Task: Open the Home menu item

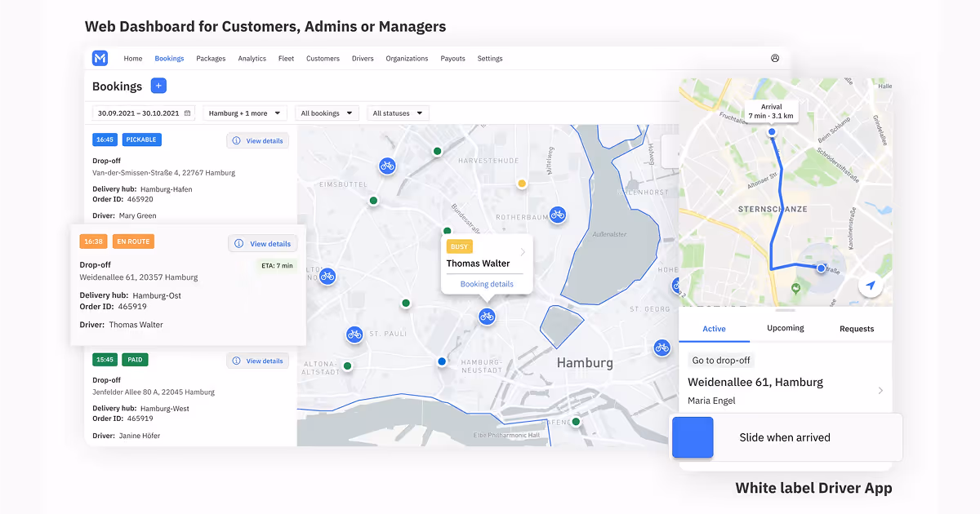Action: click(x=133, y=59)
